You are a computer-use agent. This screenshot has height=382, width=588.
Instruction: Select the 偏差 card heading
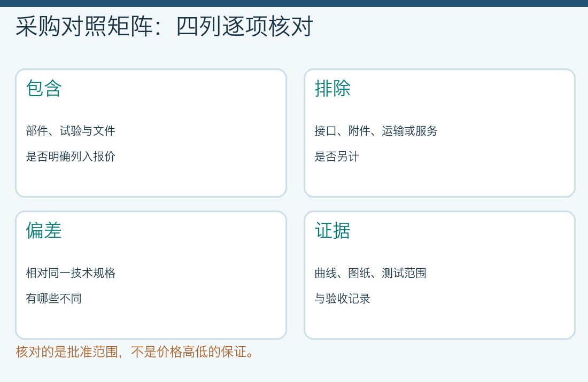[44, 230]
